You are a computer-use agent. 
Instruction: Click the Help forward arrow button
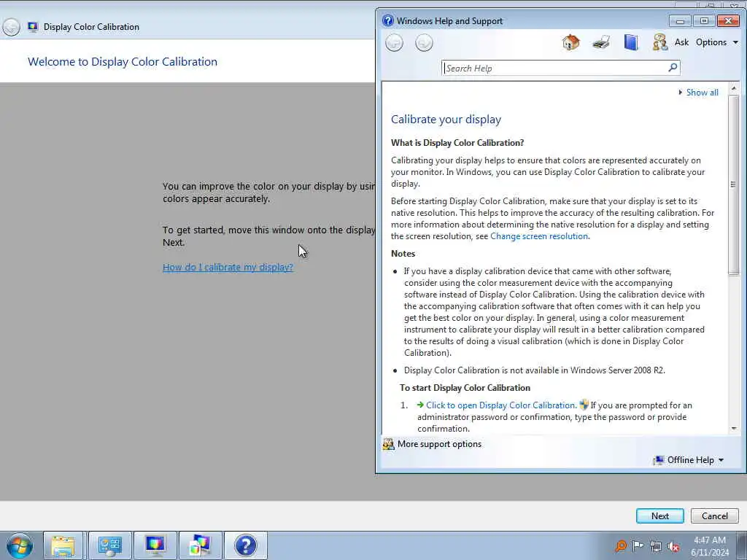(x=424, y=43)
